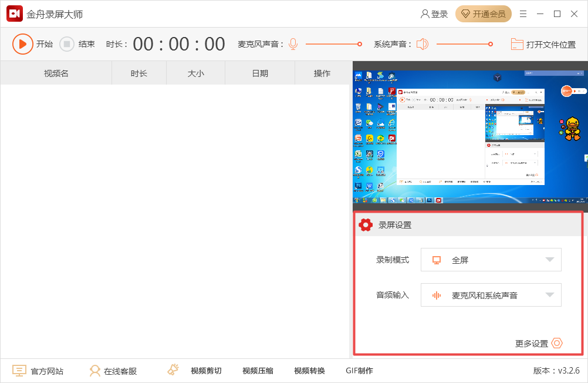588x383 pixels.
Task: Click the user login icon
Action: pos(425,14)
